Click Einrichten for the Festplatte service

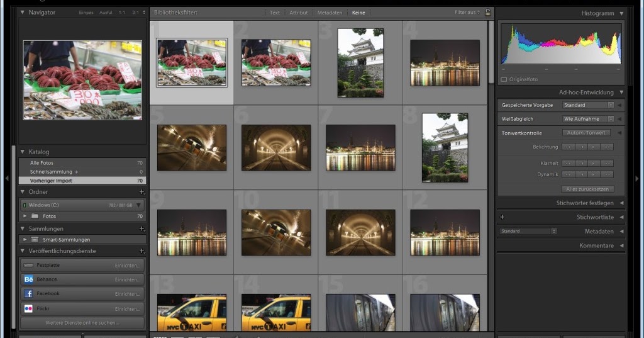pyautogui.click(x=127, y=266)
